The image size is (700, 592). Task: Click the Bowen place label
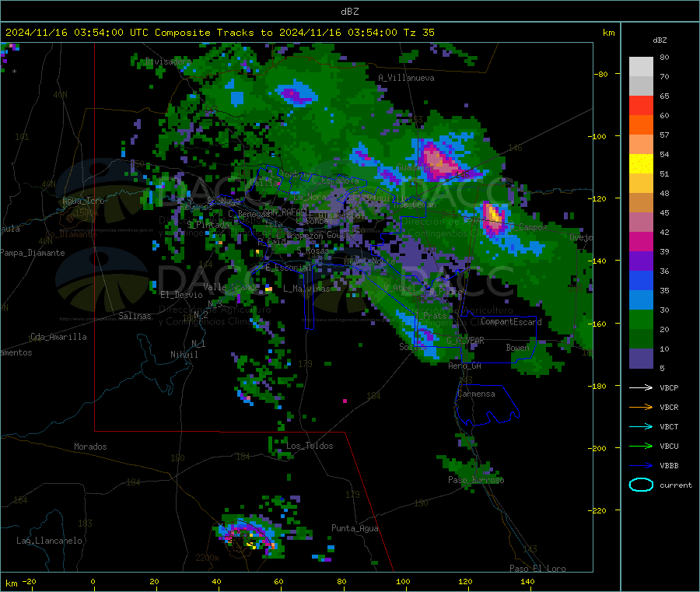[517, 347]
